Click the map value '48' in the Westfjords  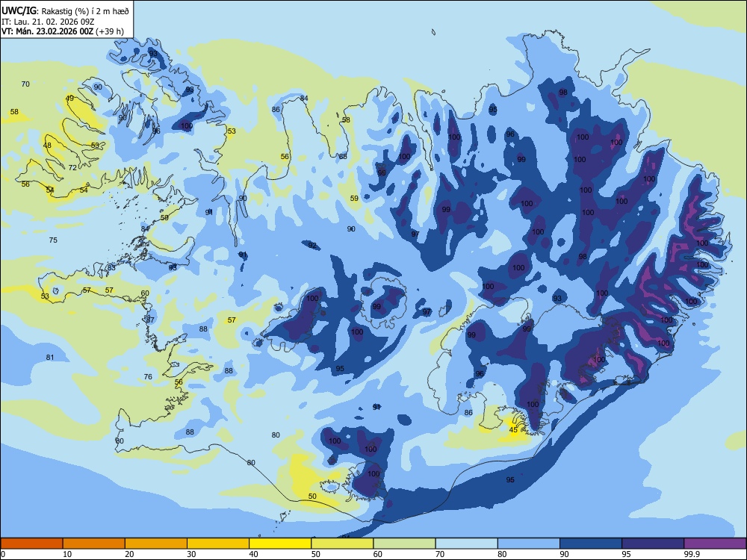coord(47,146)
